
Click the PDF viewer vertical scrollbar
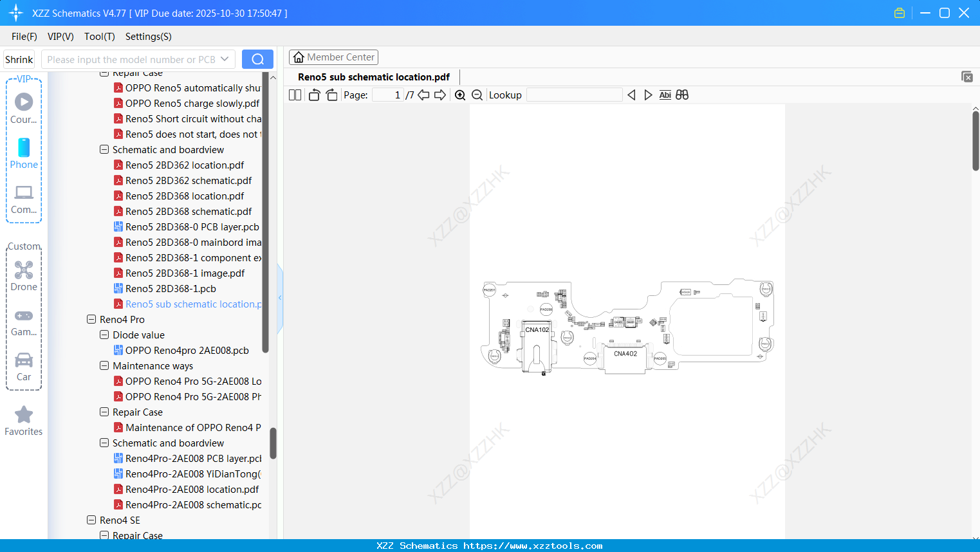click(975, 140)
